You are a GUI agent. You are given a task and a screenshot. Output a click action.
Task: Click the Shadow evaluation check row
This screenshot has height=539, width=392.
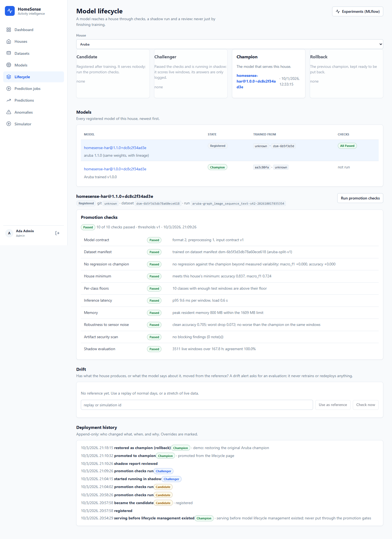click(229, 349)
